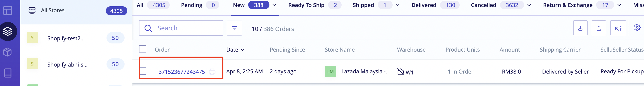Image resolution: width=644 pixels, height=86 pixels.
Task: Click the upload orders icon
Action: click(x=599, y=28)
